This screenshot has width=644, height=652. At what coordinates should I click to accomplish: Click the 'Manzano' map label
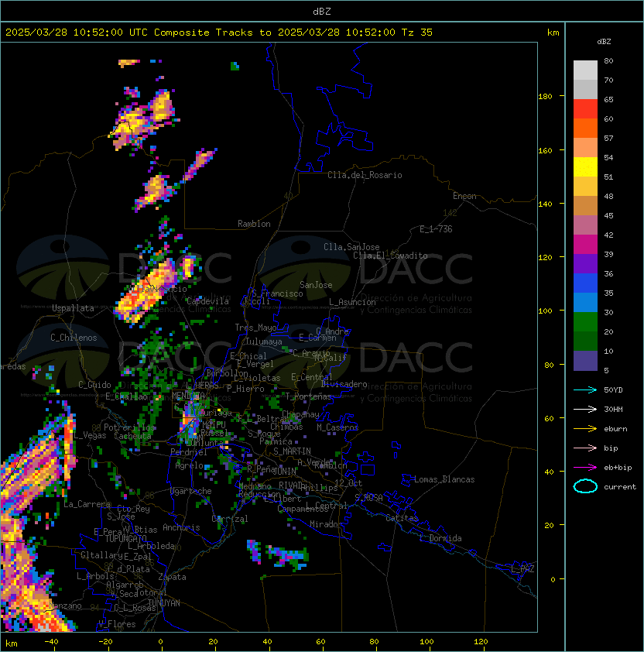pos(65,606)
